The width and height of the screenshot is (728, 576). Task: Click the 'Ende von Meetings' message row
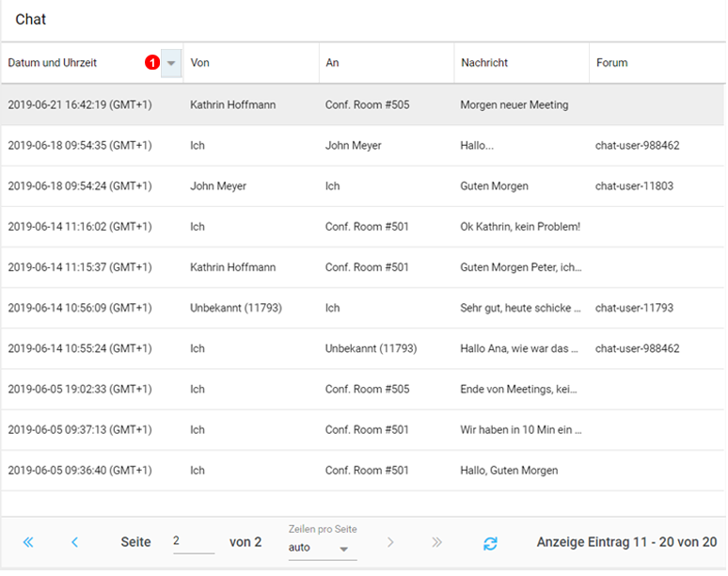coord(518,390)
